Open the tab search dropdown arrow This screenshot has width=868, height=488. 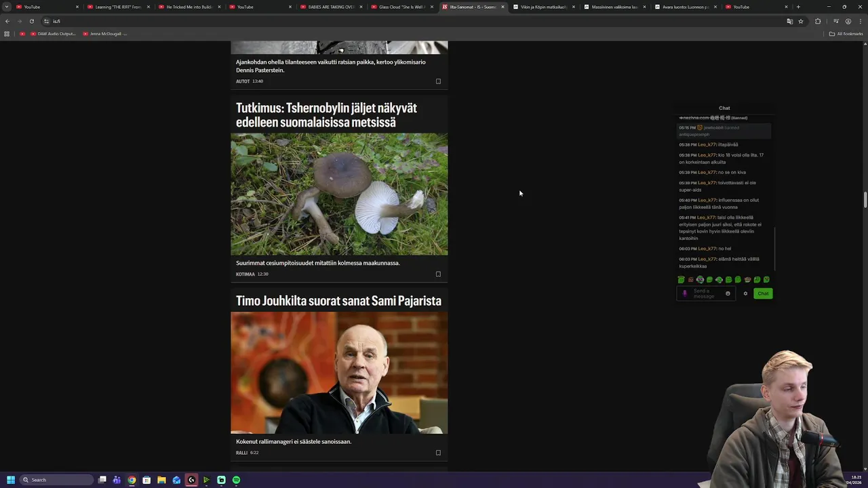(7, 7)
